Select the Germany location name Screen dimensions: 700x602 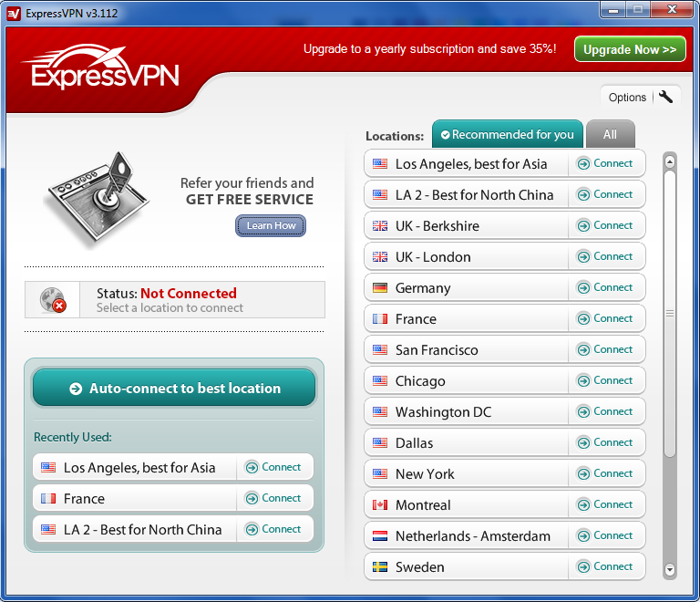coord(423,288)
